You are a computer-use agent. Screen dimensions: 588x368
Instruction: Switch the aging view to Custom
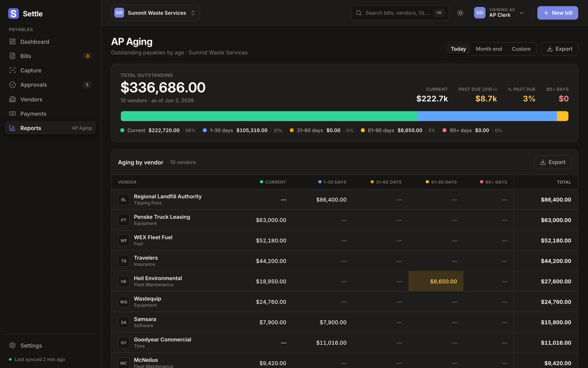[521, 49]
